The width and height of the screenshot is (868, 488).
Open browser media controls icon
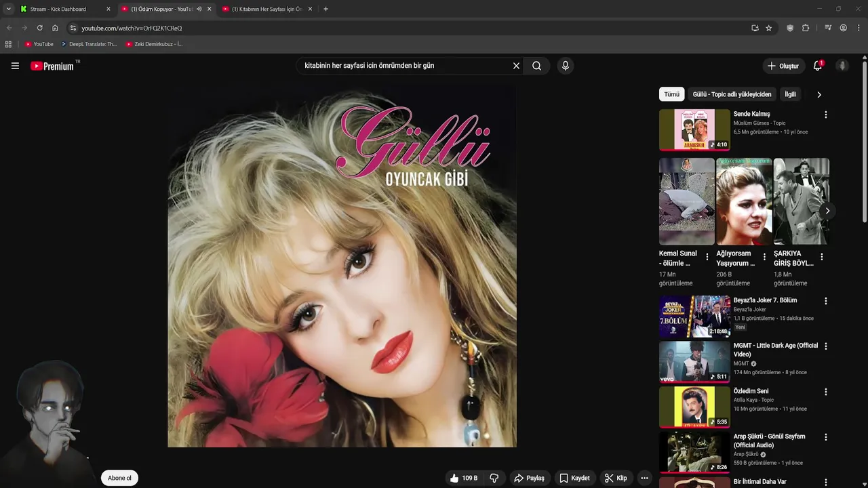[x=828, y=28]
